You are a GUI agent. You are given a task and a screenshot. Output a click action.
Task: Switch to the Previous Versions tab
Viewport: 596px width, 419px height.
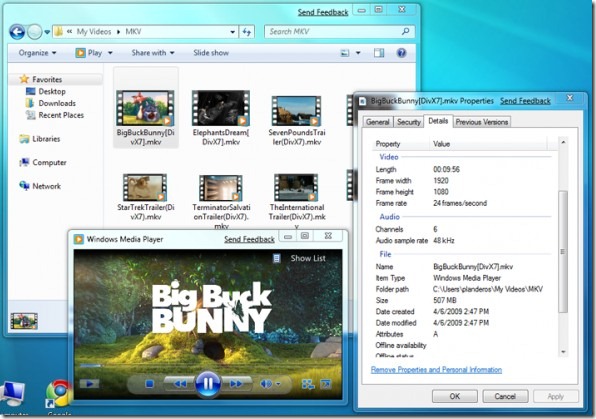click(482, 122)
